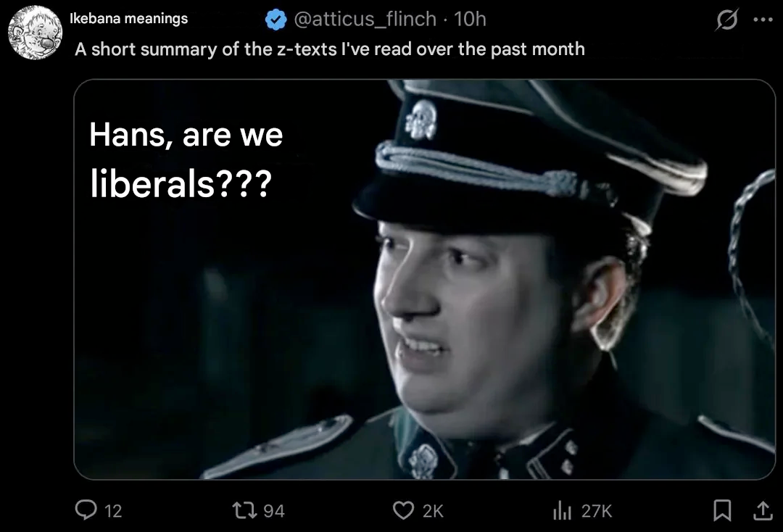
Task: Open the attached meme image
Action: [424, 280]
